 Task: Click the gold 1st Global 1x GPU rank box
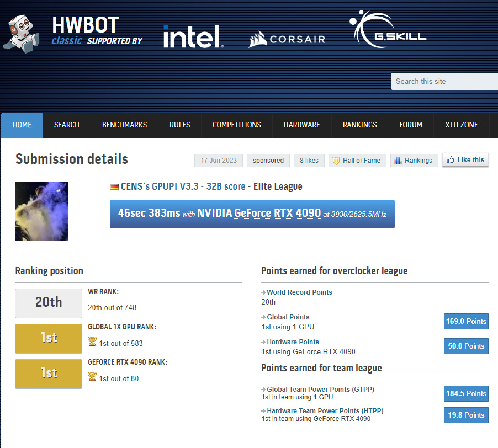[x=49, y=339]
